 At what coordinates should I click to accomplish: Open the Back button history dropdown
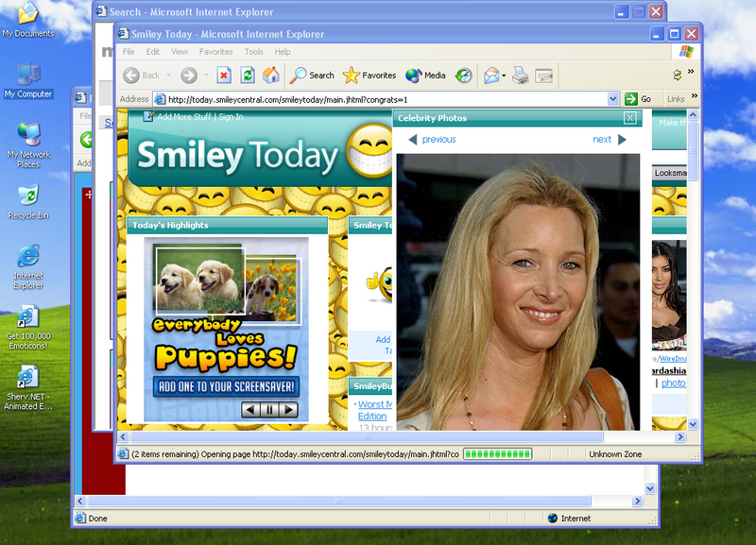[168, 76]
